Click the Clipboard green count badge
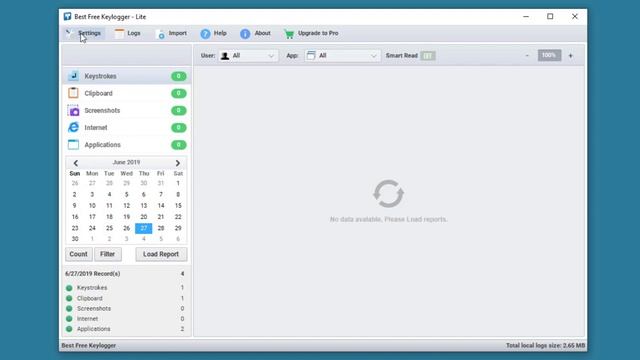This screenshot has width=640, height=360. pos(179,93)
